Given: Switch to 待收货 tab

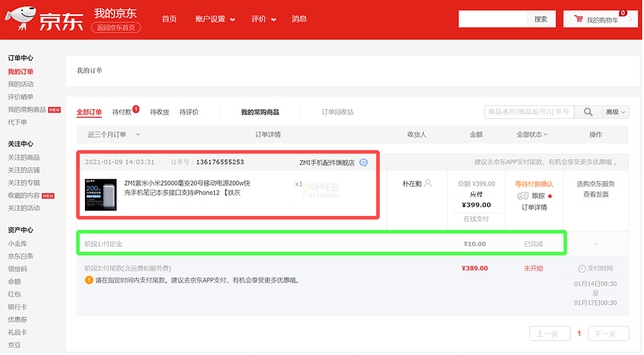Looking at the screenshot, I should tap(159, 112).
